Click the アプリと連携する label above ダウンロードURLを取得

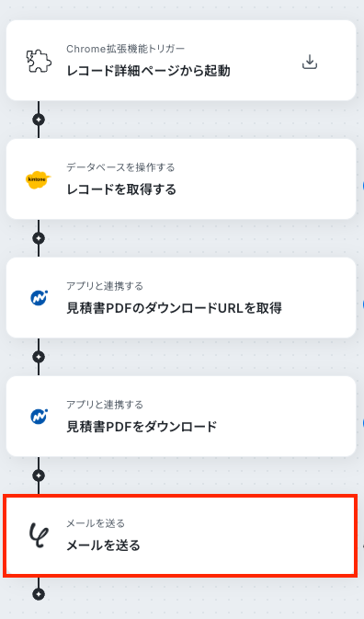click(x=105, y=286)
